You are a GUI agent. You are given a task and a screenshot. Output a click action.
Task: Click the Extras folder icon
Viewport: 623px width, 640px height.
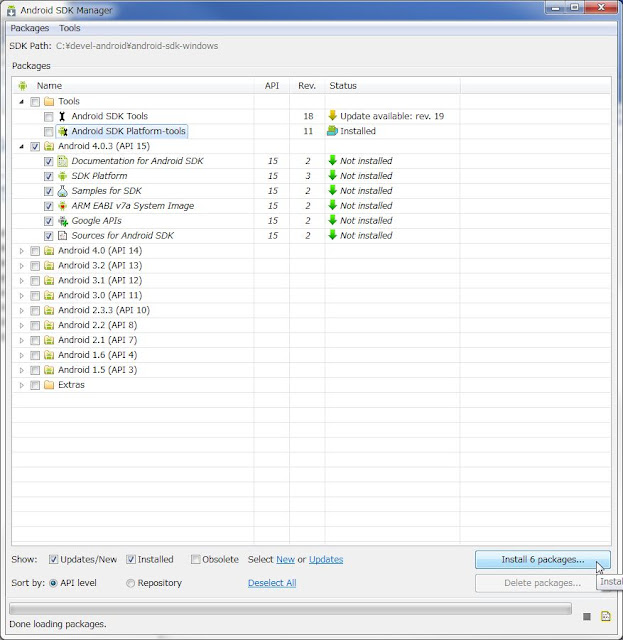49,385
